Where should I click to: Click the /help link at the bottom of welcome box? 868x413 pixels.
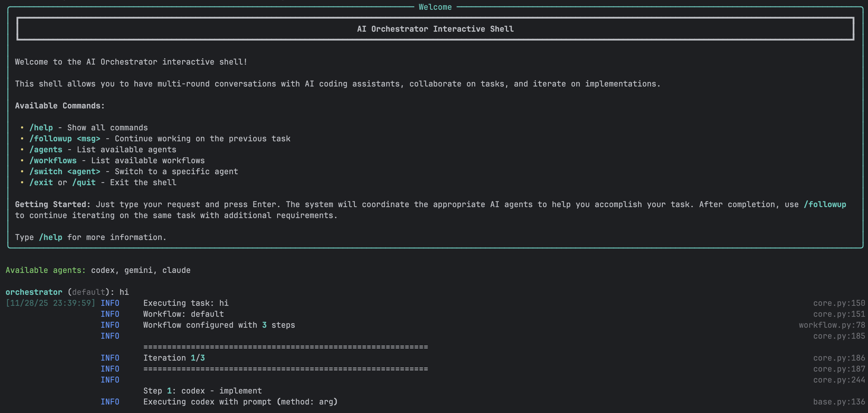pos(51,237)
